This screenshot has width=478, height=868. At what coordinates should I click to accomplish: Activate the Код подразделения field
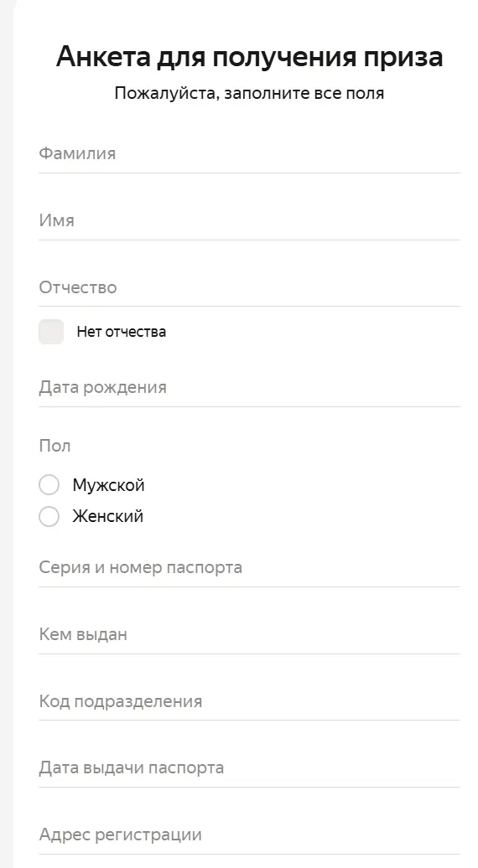tap(249, 702)
